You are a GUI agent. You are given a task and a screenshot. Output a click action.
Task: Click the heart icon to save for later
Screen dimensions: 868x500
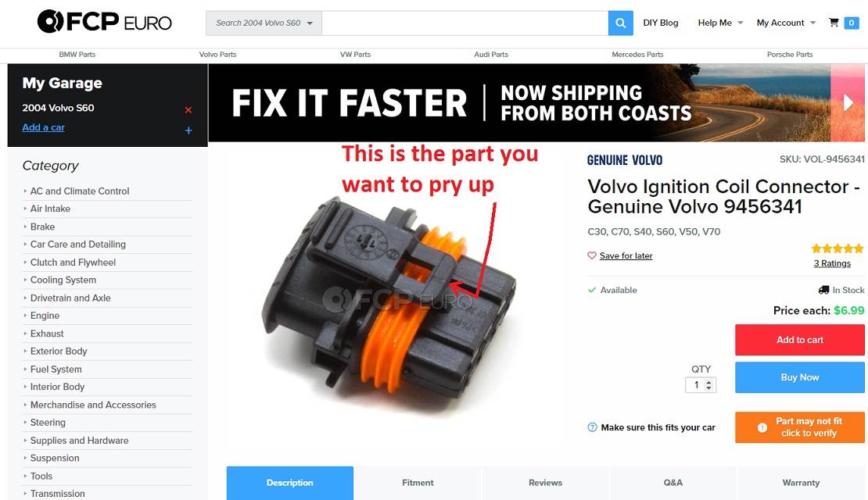coord(592,255)
